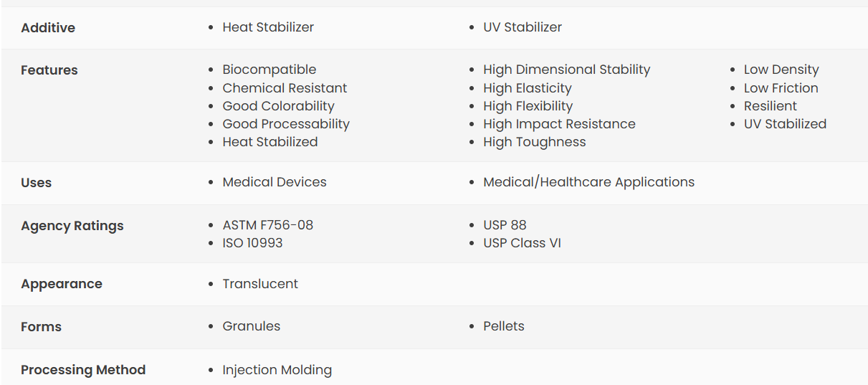Select Medical/Healthcare Applications under Uses

click(x=589, y=182)
